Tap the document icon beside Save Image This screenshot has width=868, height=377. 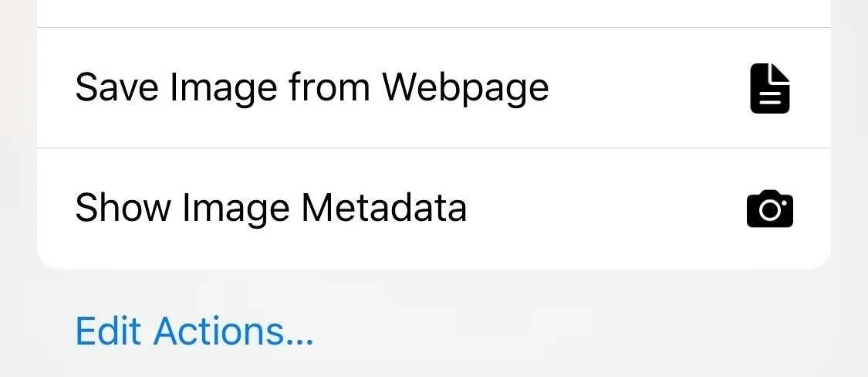tap(769, 89)
